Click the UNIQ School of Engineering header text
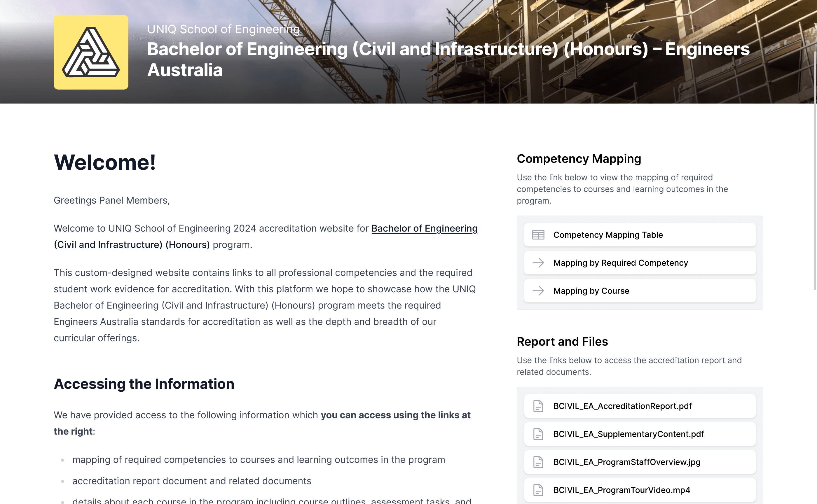The image size is (817, 504). (224, 29)
